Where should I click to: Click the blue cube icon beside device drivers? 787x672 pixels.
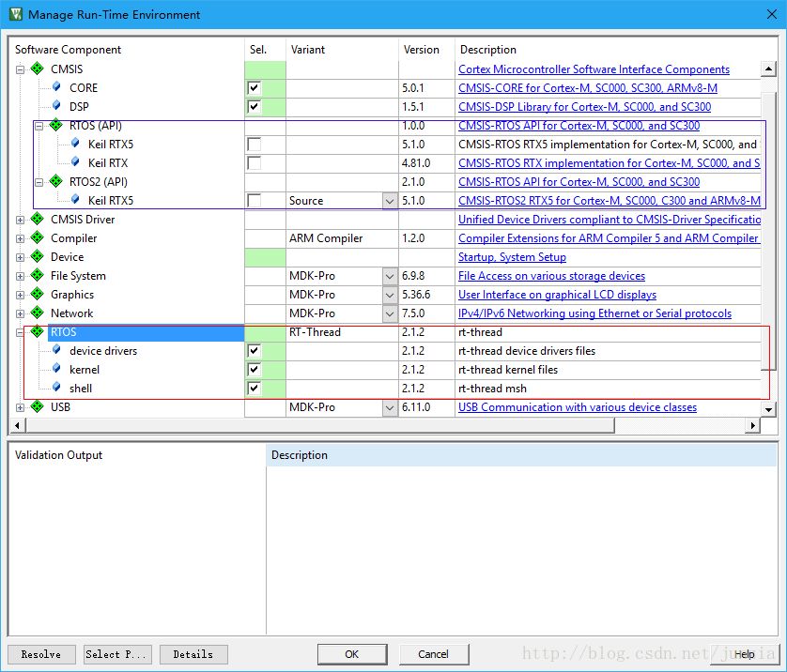[x=56, y=350]
